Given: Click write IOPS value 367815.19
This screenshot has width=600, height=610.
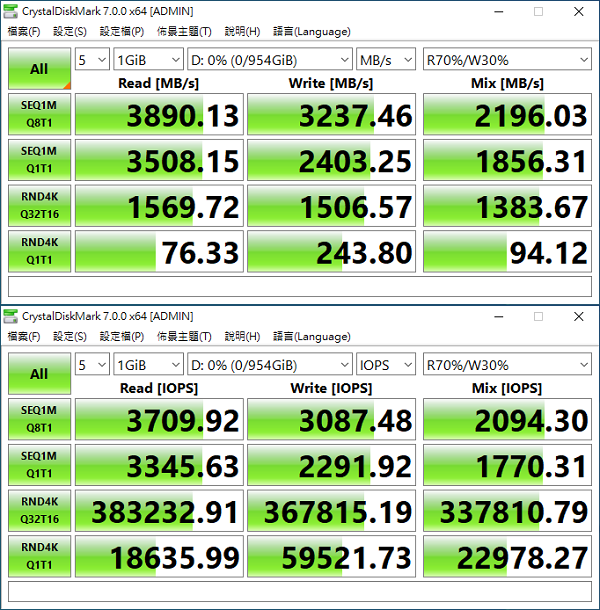Looking at the screenshot, I should (x=332, y=510).
